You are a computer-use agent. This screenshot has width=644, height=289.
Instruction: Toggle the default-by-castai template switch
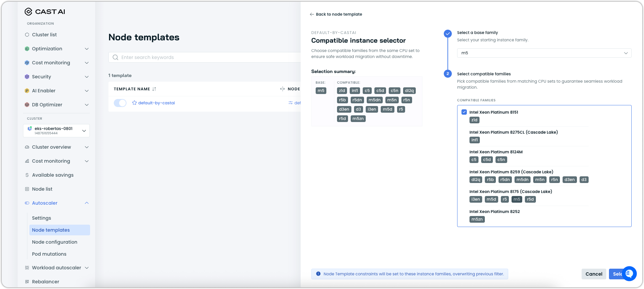(120, 103)
